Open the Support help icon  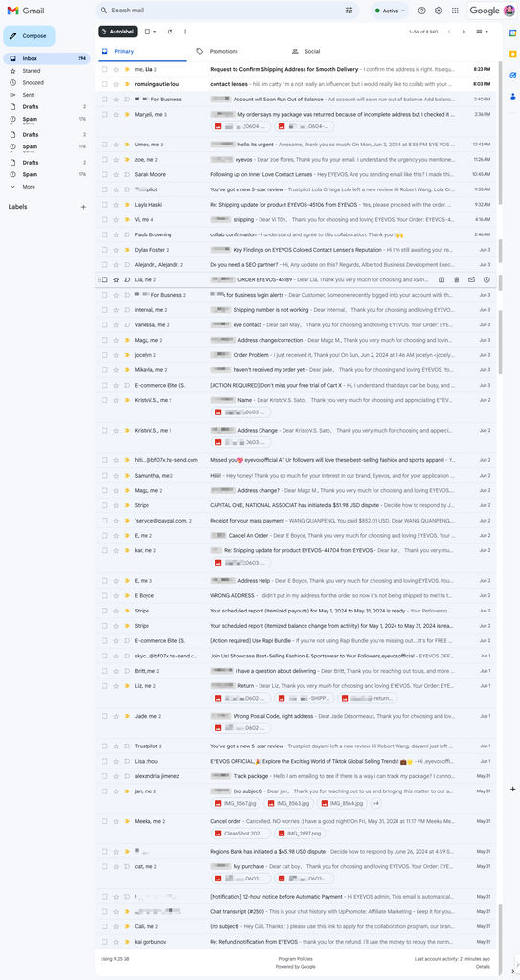tap(421, 11)
